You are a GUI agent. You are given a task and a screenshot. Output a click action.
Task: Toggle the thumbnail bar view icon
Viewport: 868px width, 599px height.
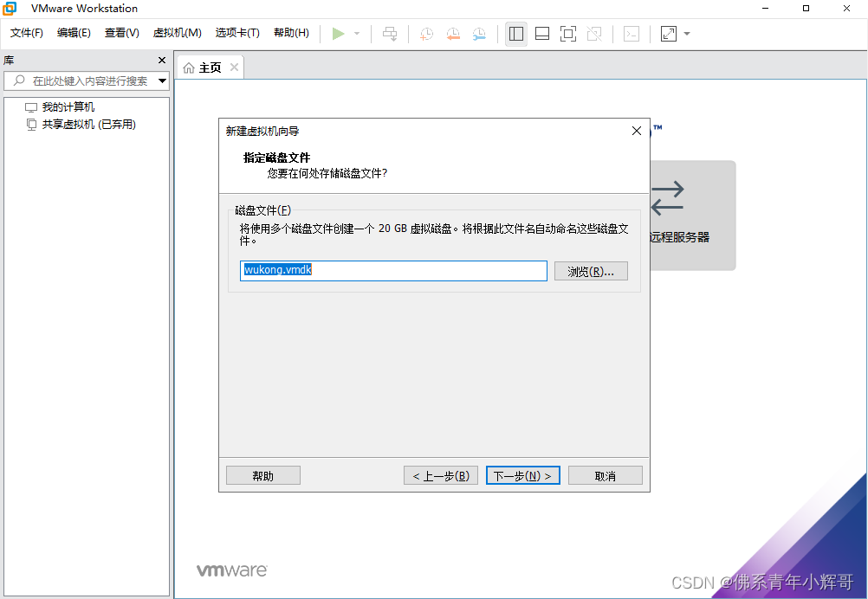click(542, 34)
